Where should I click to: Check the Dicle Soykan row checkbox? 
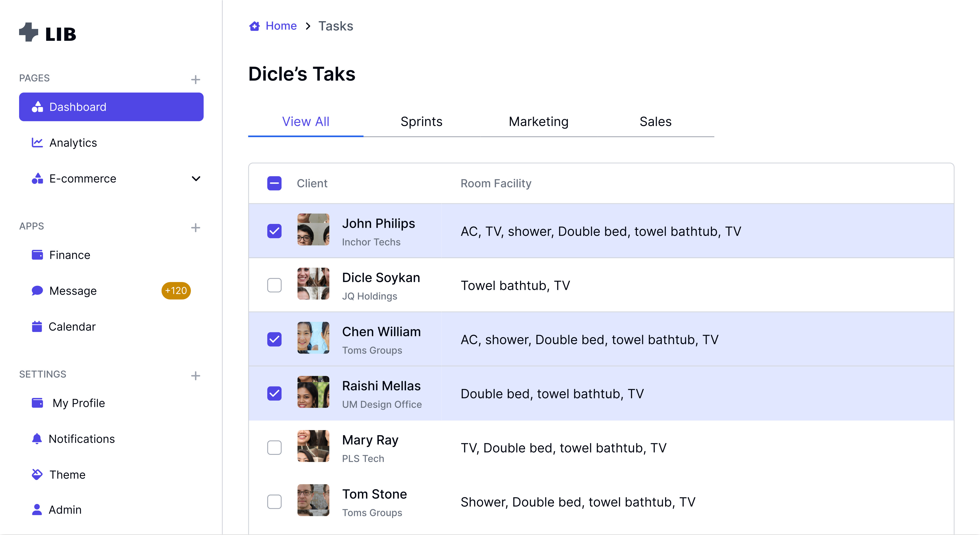coord(274,285)
